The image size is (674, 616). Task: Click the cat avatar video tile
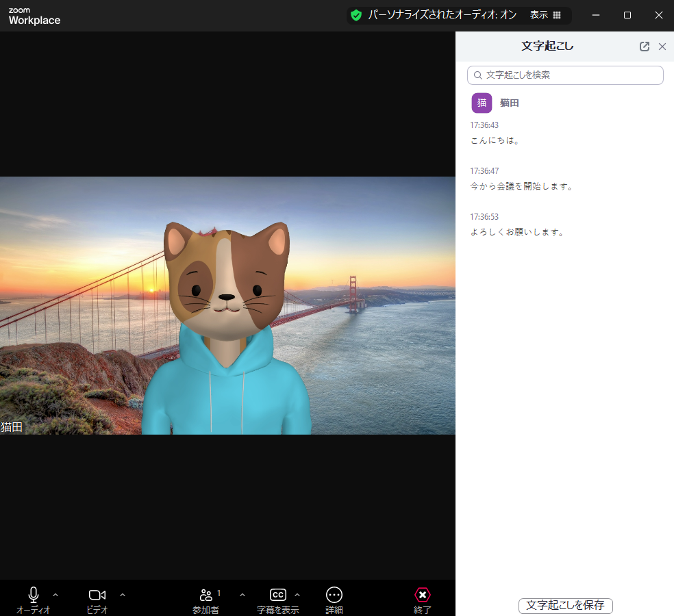pyautogui.click(x=227, y=305)
